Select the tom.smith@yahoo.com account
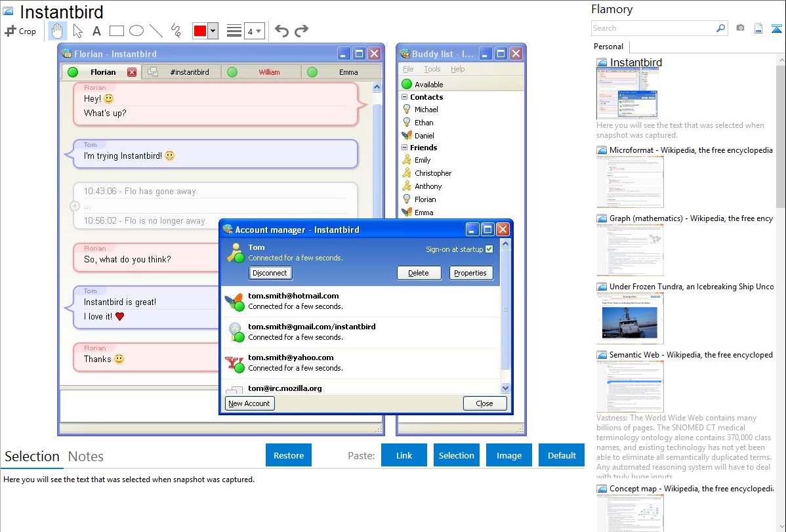 tap(360, 363)
